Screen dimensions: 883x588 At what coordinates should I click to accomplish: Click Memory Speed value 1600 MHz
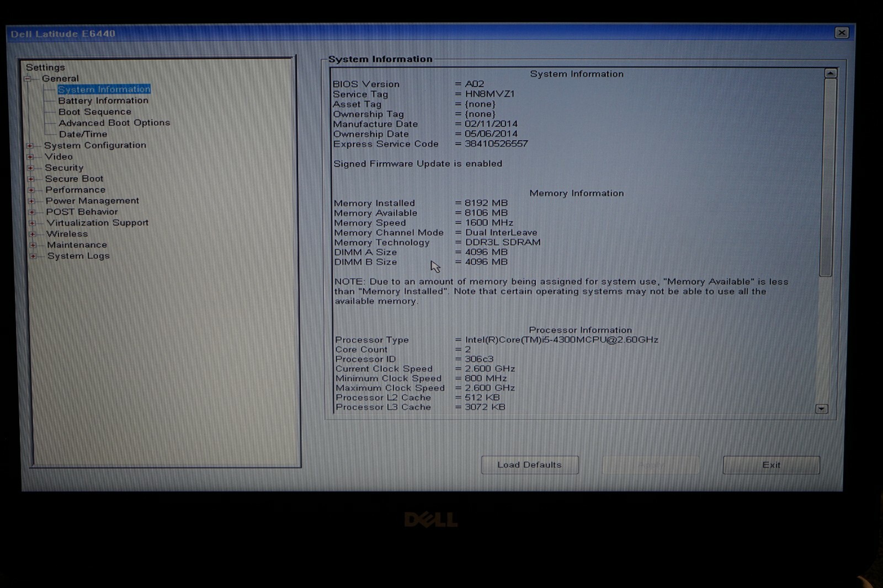coord(489,223)
